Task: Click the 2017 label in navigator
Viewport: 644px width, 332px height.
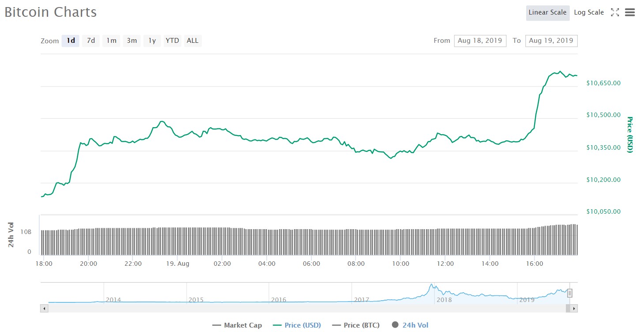Action: click(362, 300)
